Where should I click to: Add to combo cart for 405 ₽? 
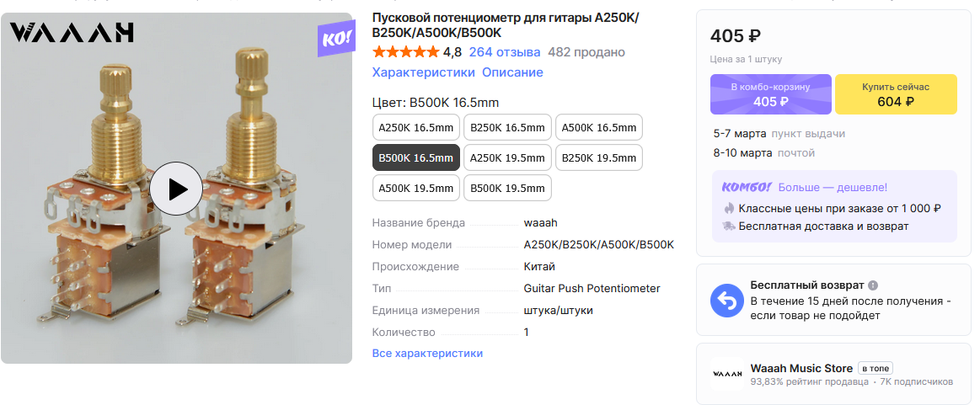click(x=771, y=94)
